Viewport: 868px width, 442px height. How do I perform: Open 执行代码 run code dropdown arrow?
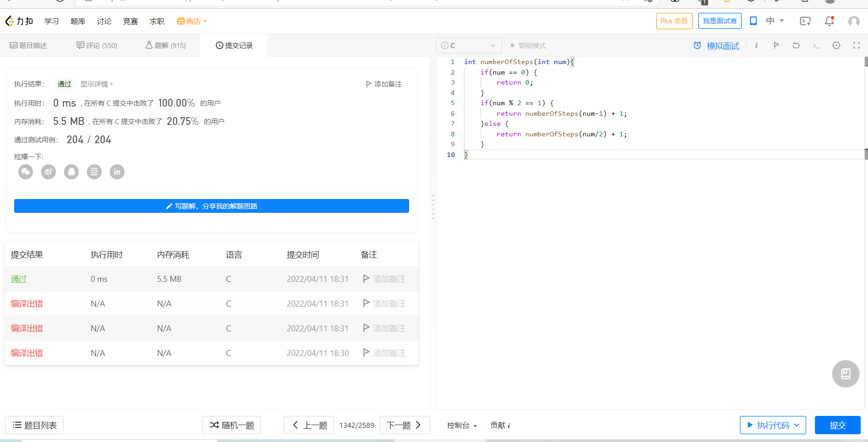[x=797, y=425]
